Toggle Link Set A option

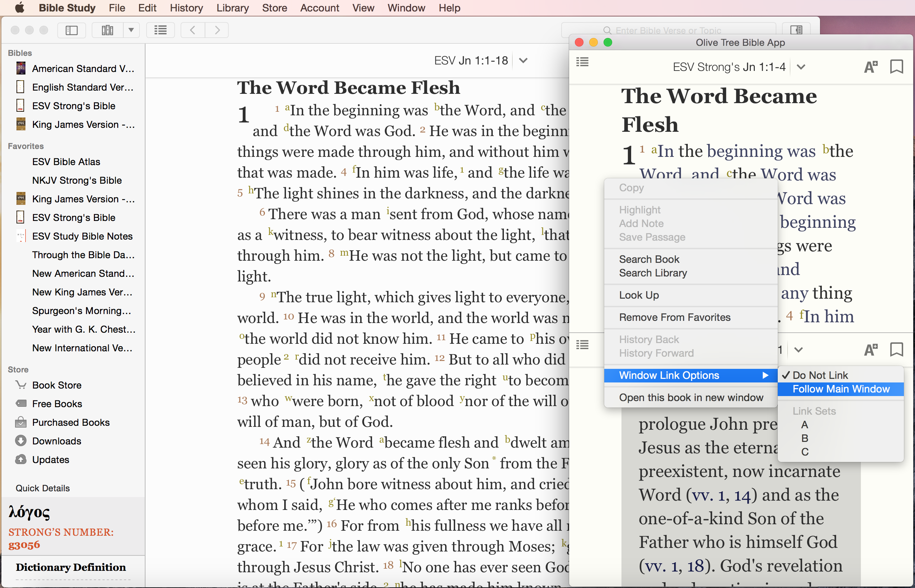804,425
